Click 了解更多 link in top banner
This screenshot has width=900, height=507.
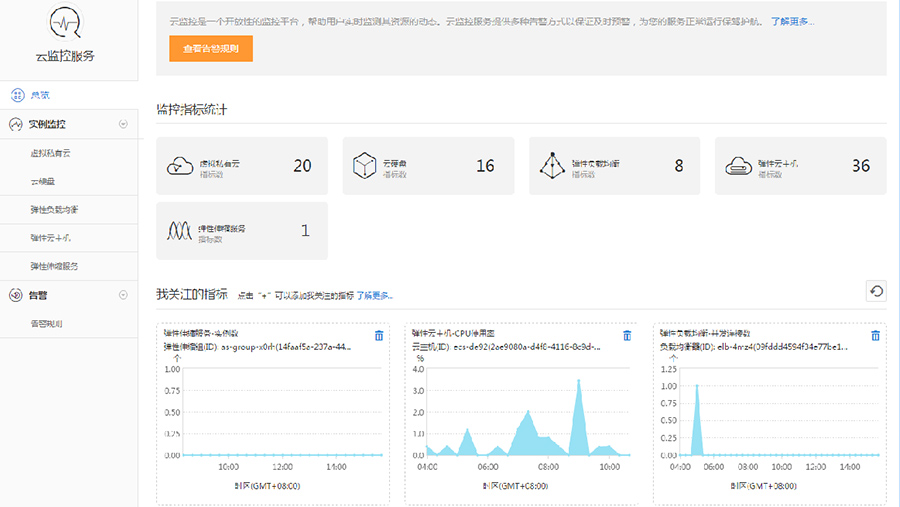[x=792, y=20]
